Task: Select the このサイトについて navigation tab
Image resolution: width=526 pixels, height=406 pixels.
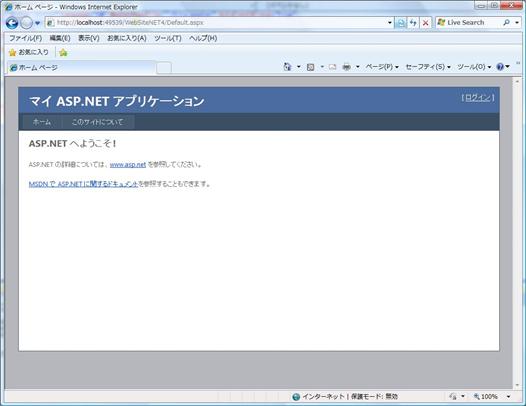Action: click(x=98, y=122)
